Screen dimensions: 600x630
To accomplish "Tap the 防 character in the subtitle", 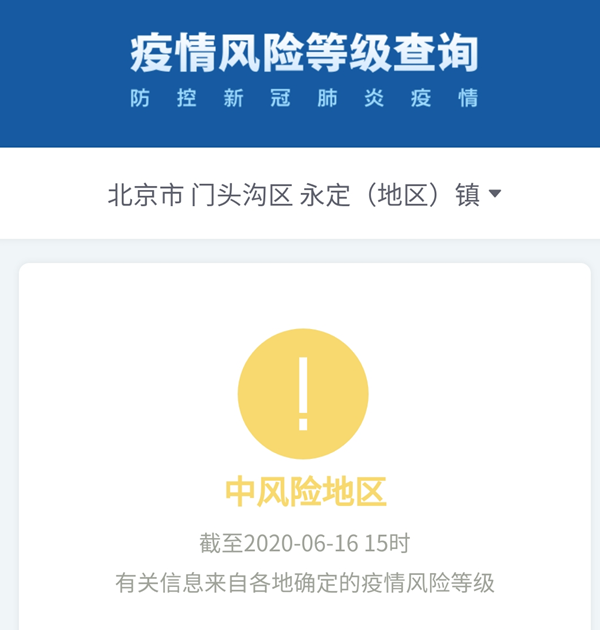I will (139, 98).
